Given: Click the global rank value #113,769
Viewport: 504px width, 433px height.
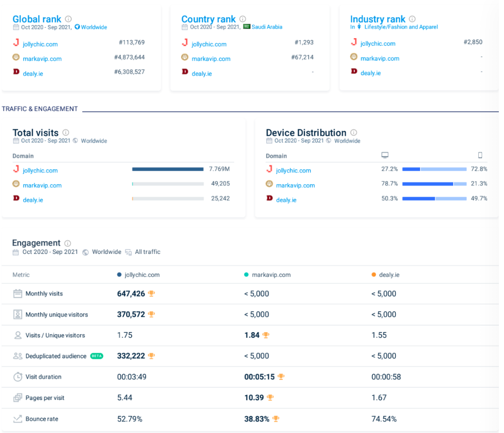Looking at the screenshot, I should (132, 42).
